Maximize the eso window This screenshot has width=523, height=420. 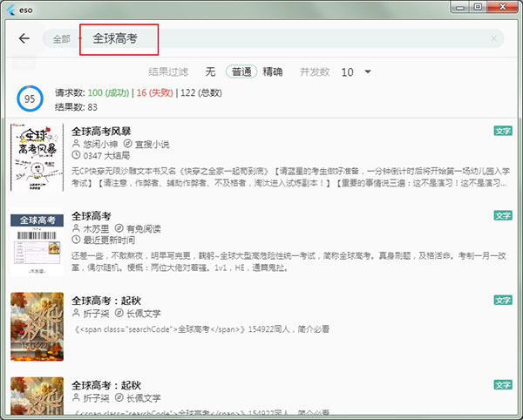point(478,7)
